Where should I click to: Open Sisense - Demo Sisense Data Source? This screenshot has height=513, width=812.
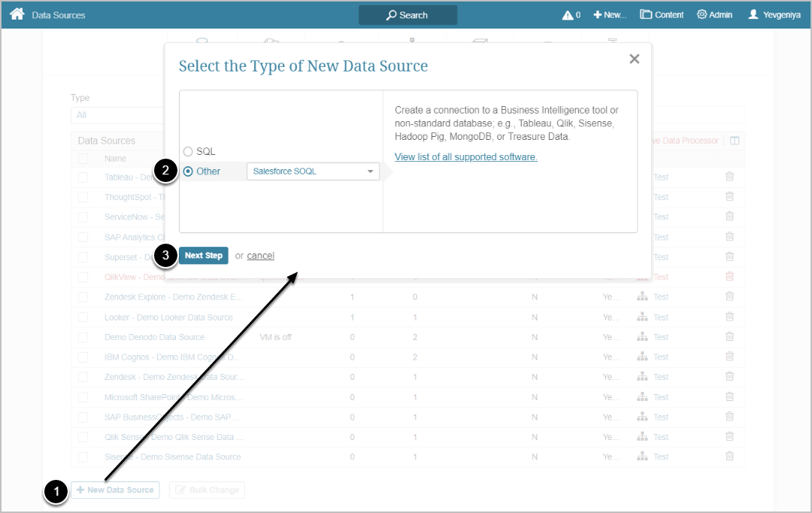[x=173, y=457]
